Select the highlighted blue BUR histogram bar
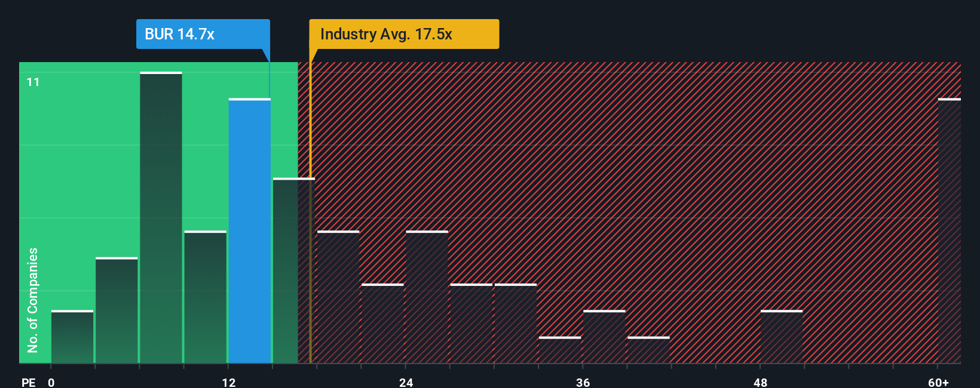Image resolution: width=980 pixels, height=388 pixels. (x=250, y=231)
